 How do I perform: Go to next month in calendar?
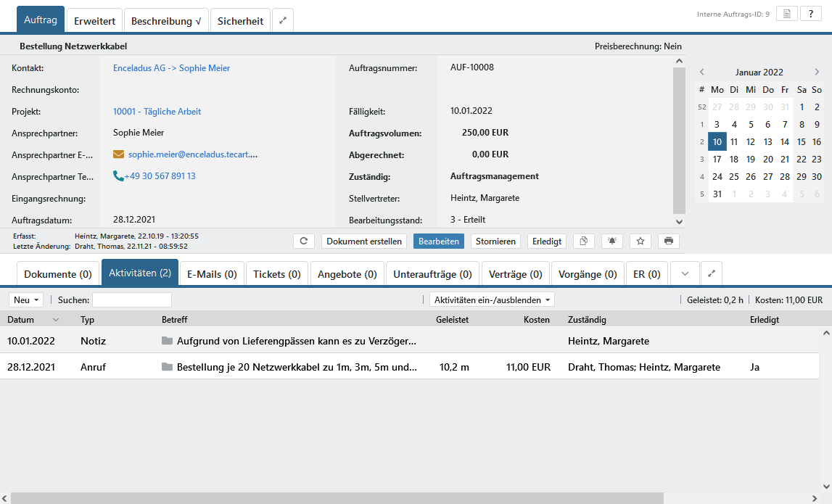[x=817, y=72]
